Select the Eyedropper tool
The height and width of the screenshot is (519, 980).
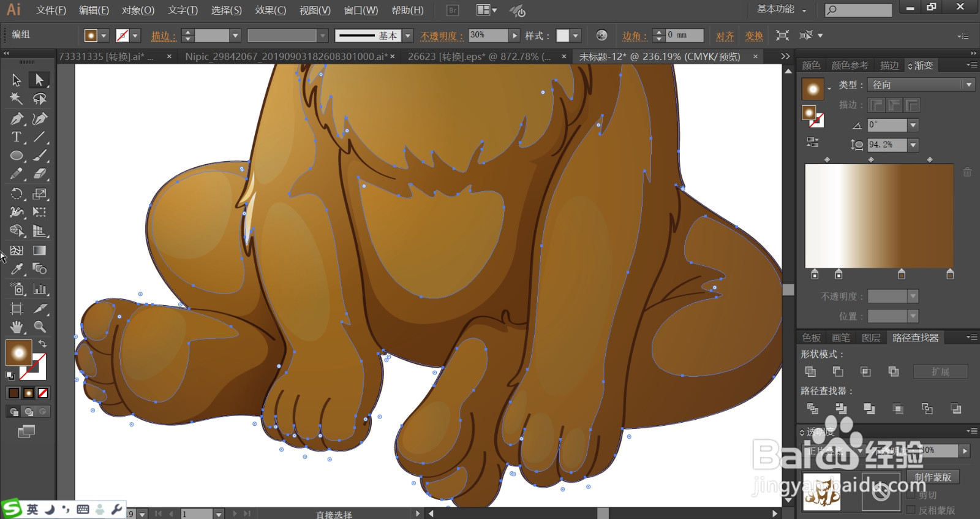[17, 268]
